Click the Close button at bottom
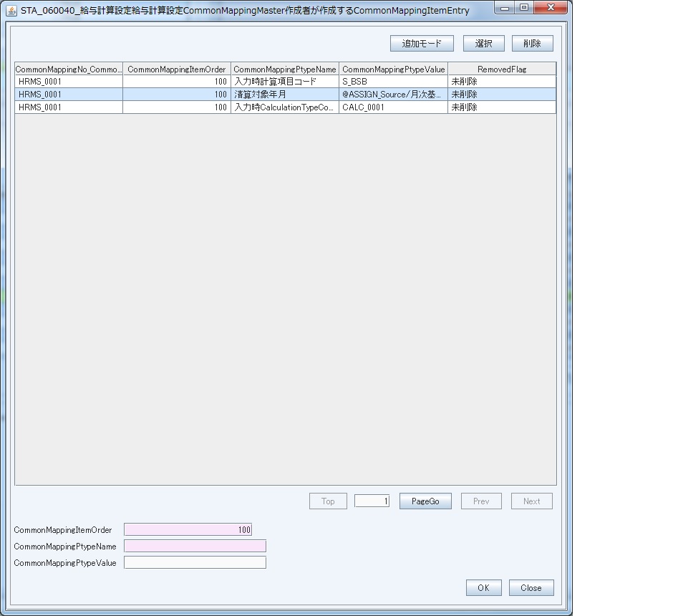 (x=531, y=587)
